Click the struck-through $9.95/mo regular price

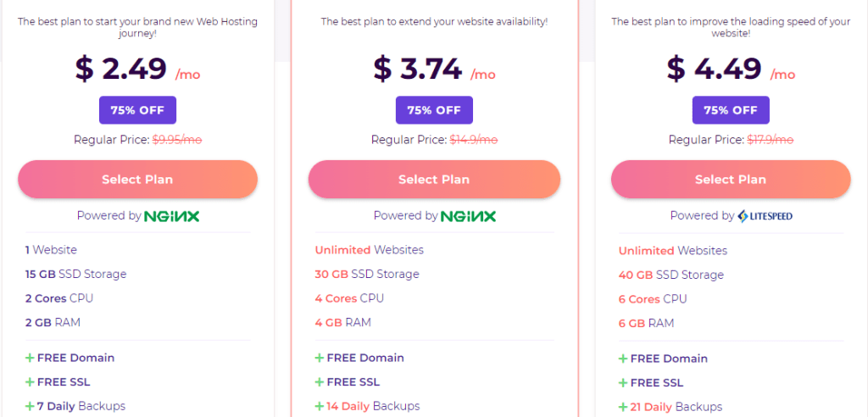click(177, 140)
